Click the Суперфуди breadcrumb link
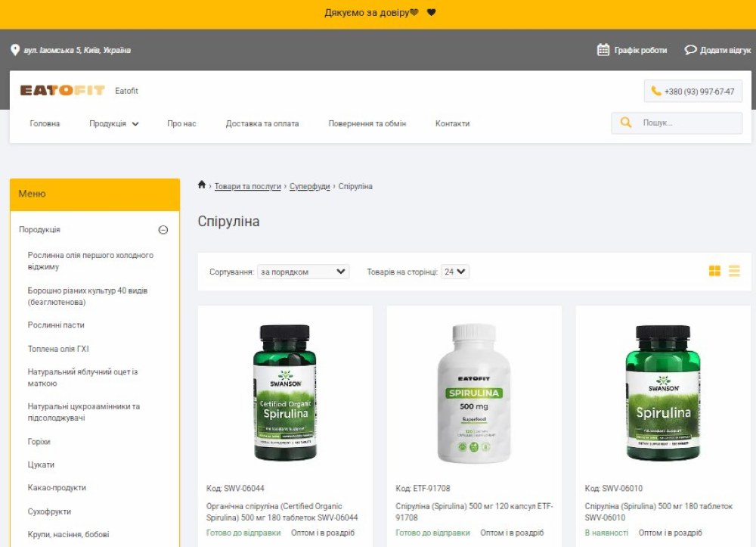 [309, 186]
